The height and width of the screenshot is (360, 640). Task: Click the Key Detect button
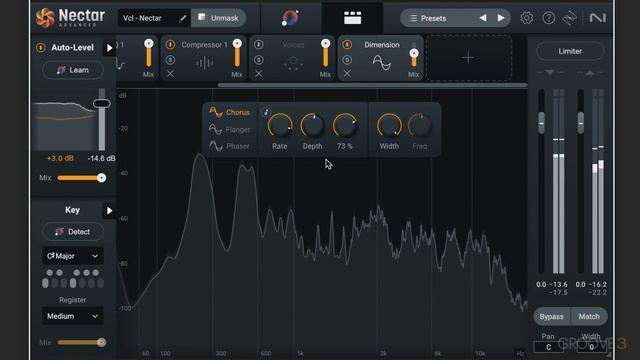[73, 232]
